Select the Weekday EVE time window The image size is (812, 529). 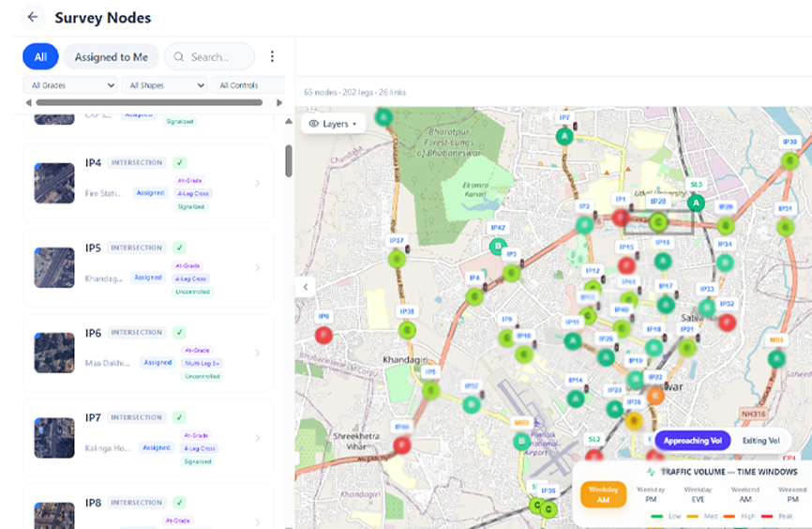698,494
